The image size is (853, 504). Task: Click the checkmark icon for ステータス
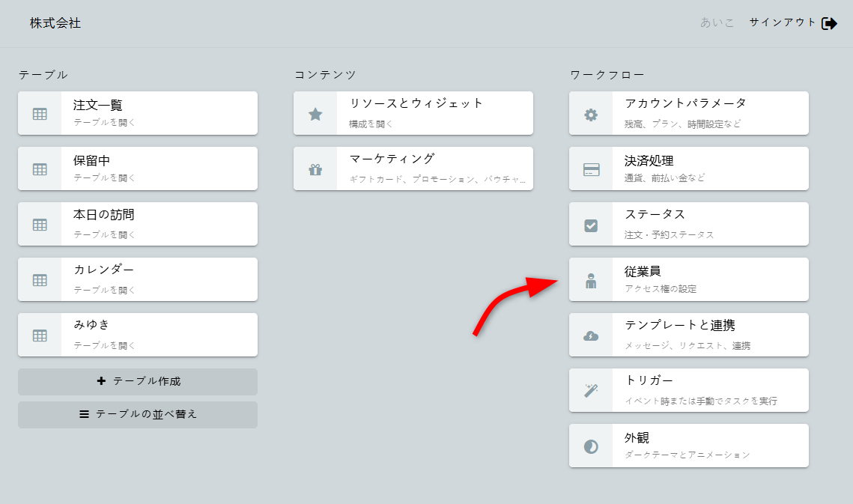point(591,225)
